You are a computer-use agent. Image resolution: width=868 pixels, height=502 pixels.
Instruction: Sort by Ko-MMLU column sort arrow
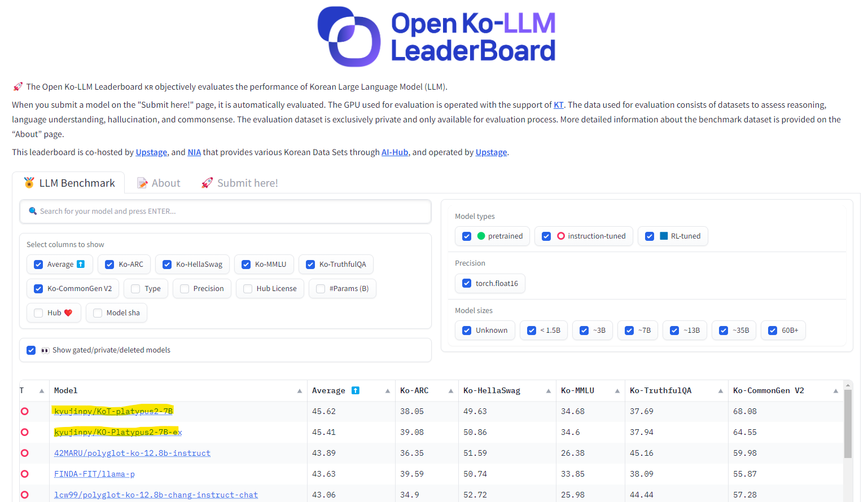[x=617, y=391]
